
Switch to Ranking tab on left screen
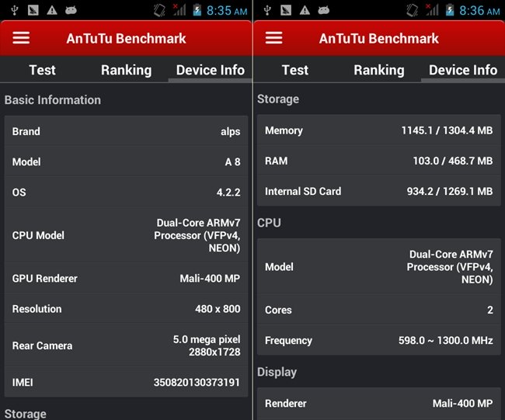pyautogui.click(x=126, y=70)
